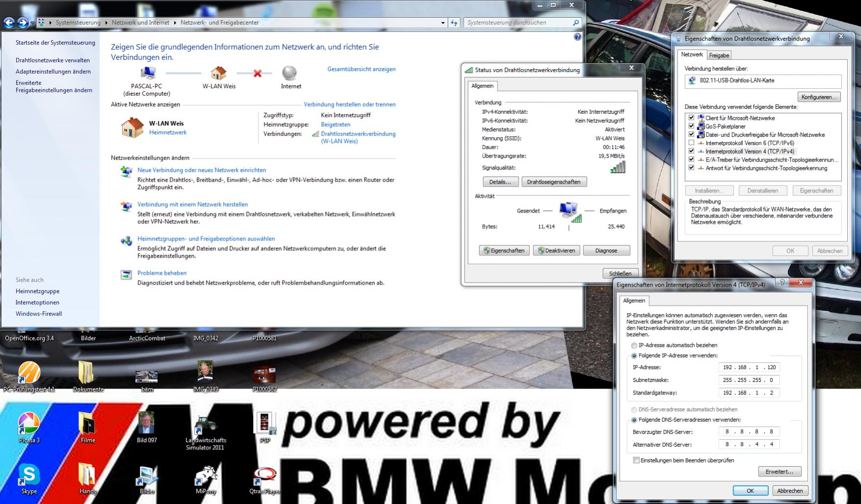
Task: Click the Heimnetzgruppen icon
Action: (x=126, y=241)
